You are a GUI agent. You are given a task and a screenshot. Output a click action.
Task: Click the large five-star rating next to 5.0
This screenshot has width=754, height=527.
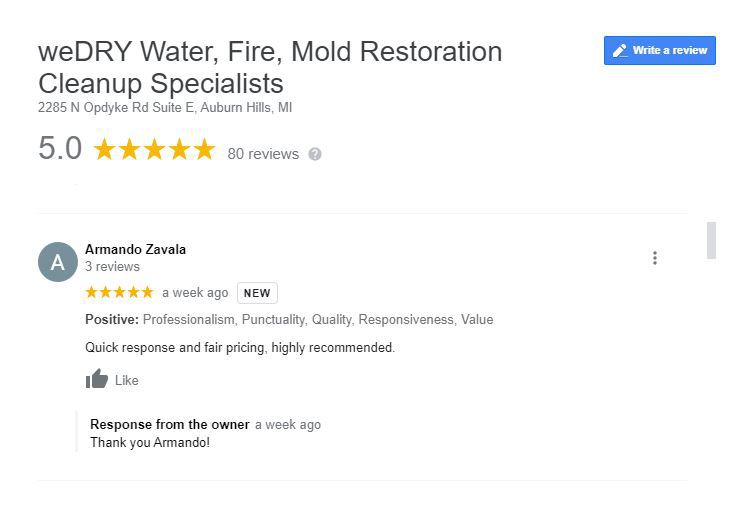(x=154, y=149)
